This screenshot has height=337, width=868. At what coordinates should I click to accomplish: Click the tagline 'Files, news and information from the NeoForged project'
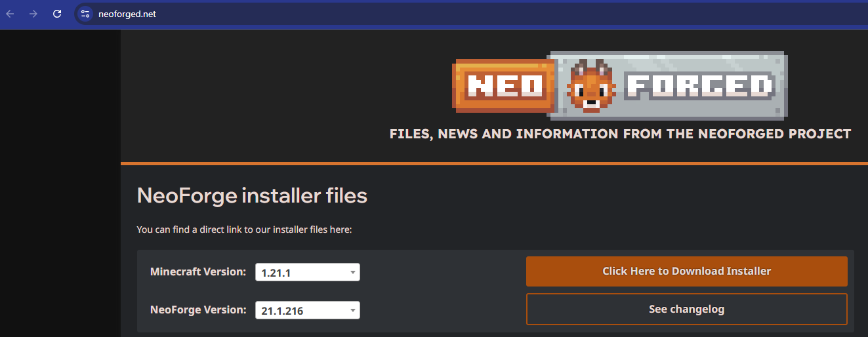pyautogui.click(x=620, y=134)
